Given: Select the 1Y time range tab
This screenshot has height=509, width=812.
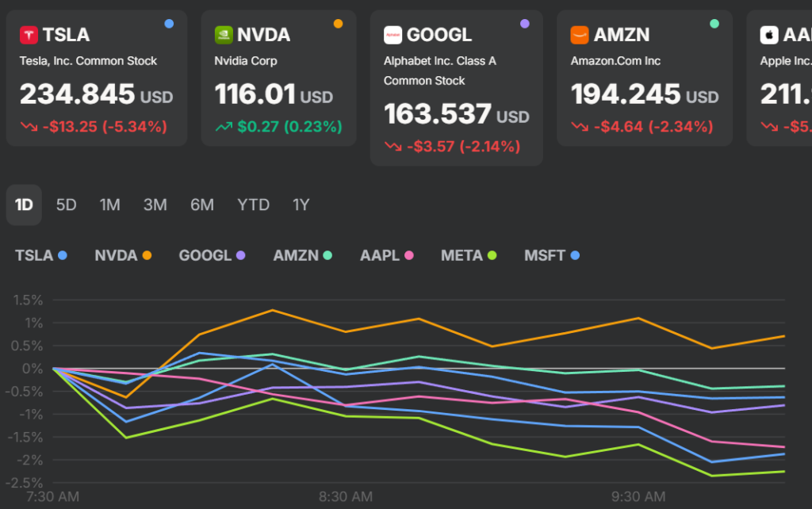Looking at the screenshot, I should point(301,205).
